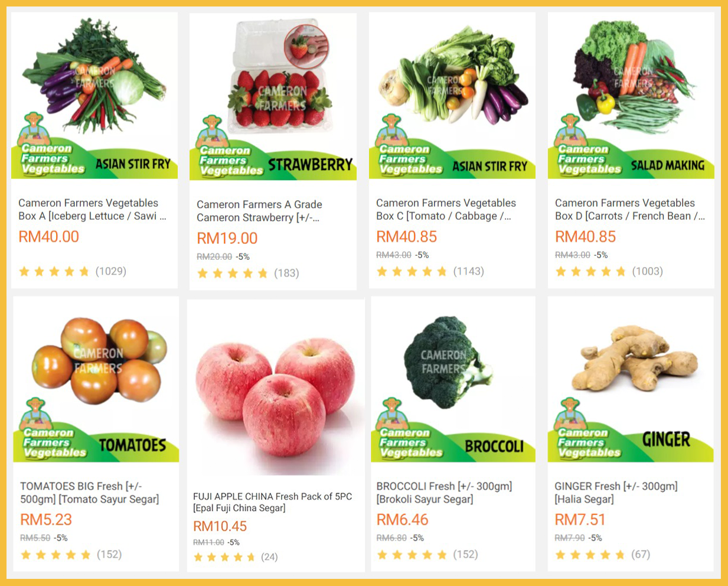728x586 pixels.
Task: Open the Tomatoes product image
Action: tap(96, 380)
